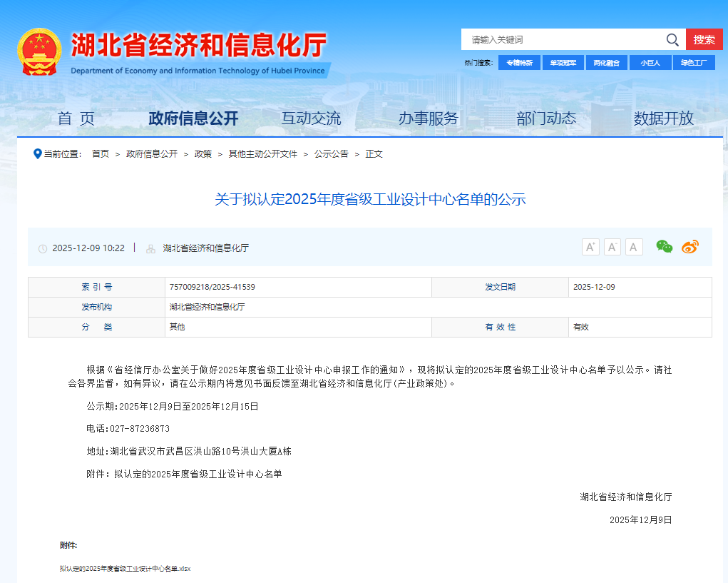Share article via Weibo icon
The width and height of the screenshot is (728, 583).
(689, 247)
